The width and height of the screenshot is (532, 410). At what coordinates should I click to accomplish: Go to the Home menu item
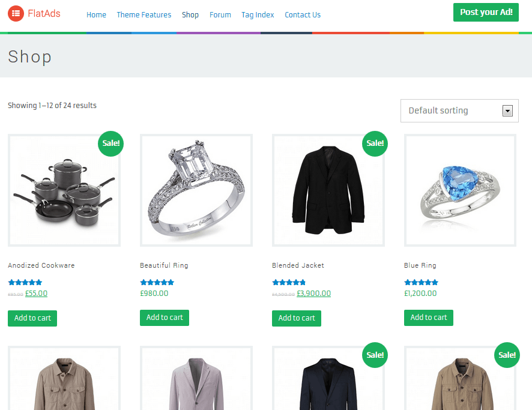96,15
